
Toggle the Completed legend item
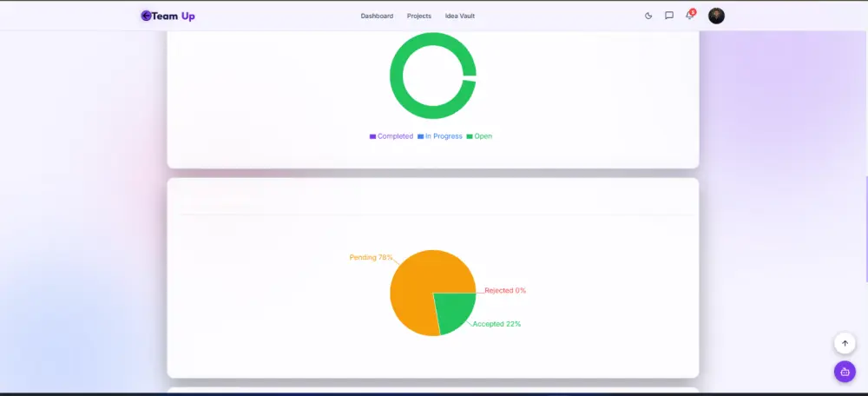click(x=391, y=136)
